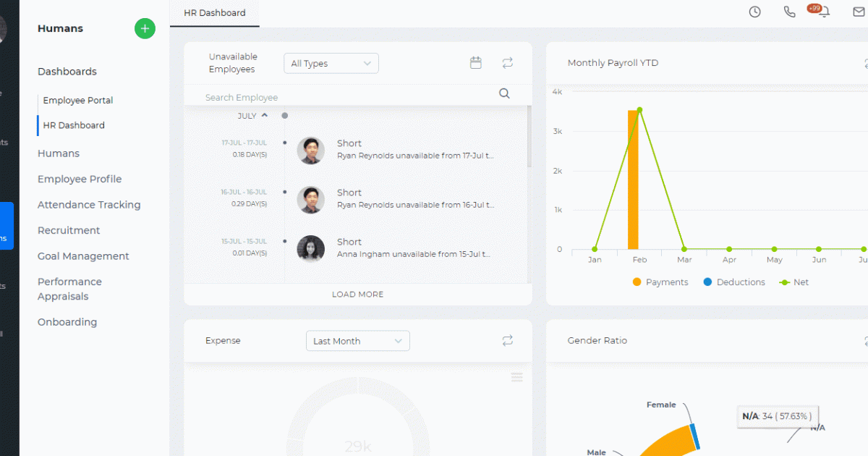Select HR Dashboard in the sidebar
This screenshot has width=868, height=456.
(74, 125)
